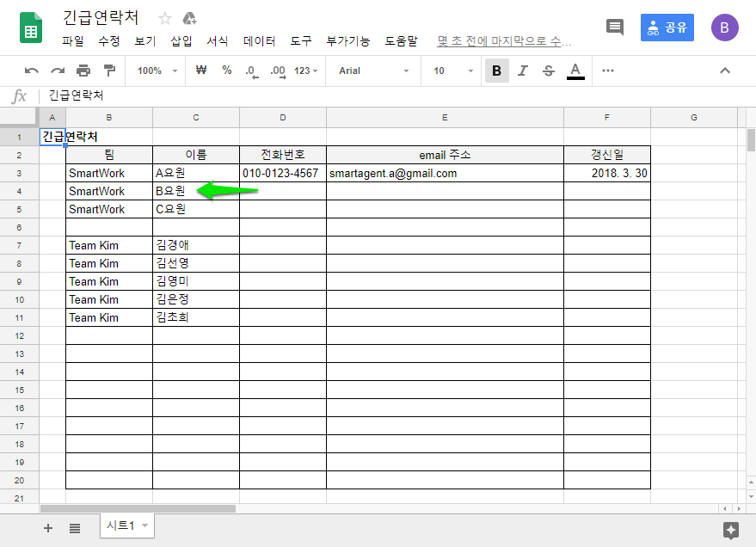Open the comments history icon
Screen dimensions: 756x547
point(615,27)
